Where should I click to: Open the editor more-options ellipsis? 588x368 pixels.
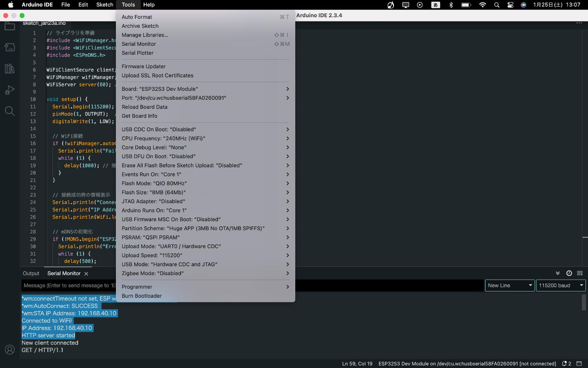[579, 23]
